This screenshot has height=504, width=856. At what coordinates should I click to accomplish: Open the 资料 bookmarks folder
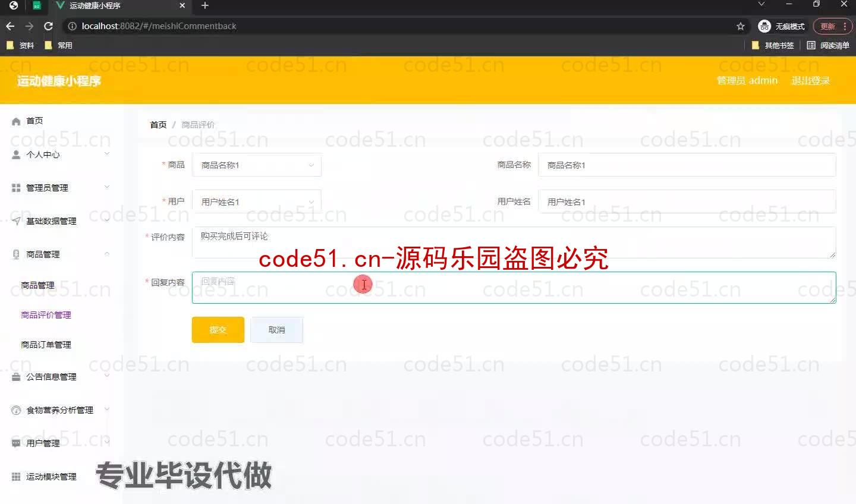(20, 45)
